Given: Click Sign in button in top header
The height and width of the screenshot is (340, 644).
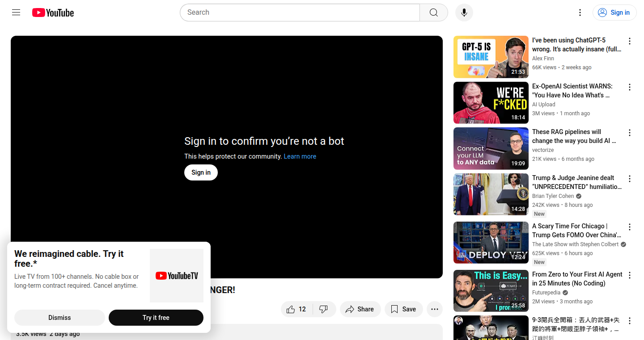Looking at the screenshot, I should click(x=614, y=13).
